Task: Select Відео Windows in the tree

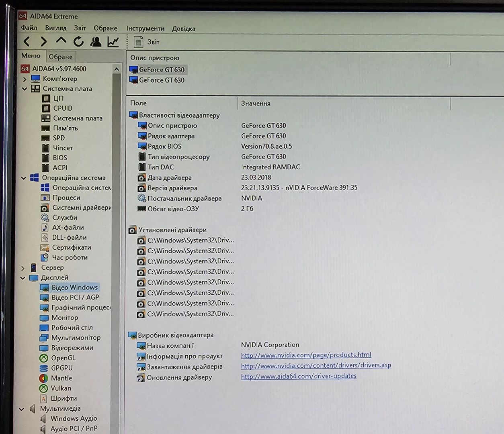Action: tap(74, 287)
